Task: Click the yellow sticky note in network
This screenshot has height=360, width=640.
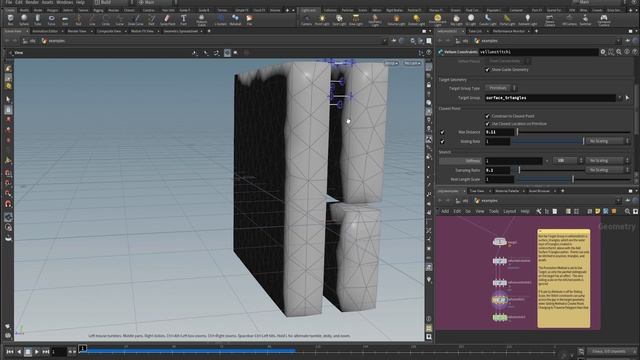Action: point(564,278)
